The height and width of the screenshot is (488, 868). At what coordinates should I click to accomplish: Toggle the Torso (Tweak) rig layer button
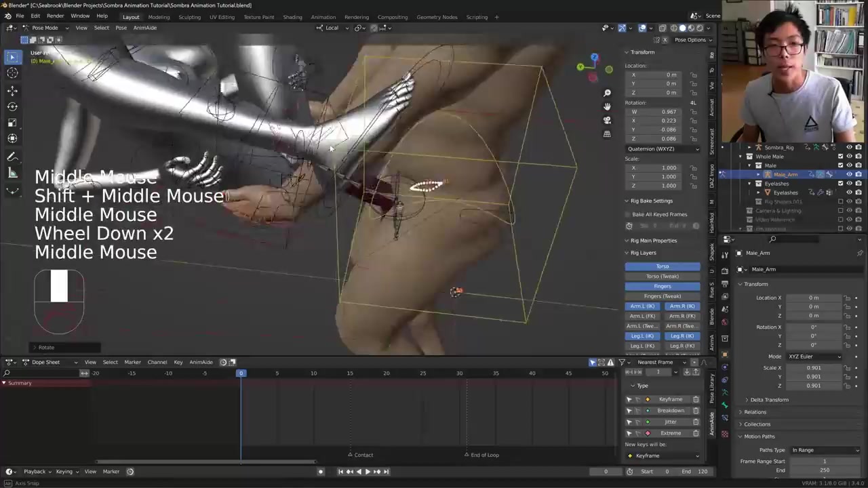pos(662,277)
